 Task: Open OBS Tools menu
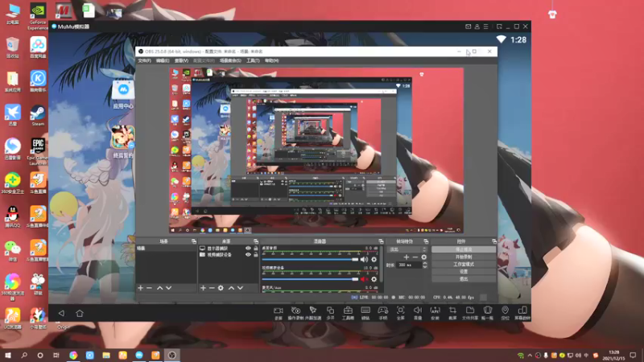(x=253, y=61)
